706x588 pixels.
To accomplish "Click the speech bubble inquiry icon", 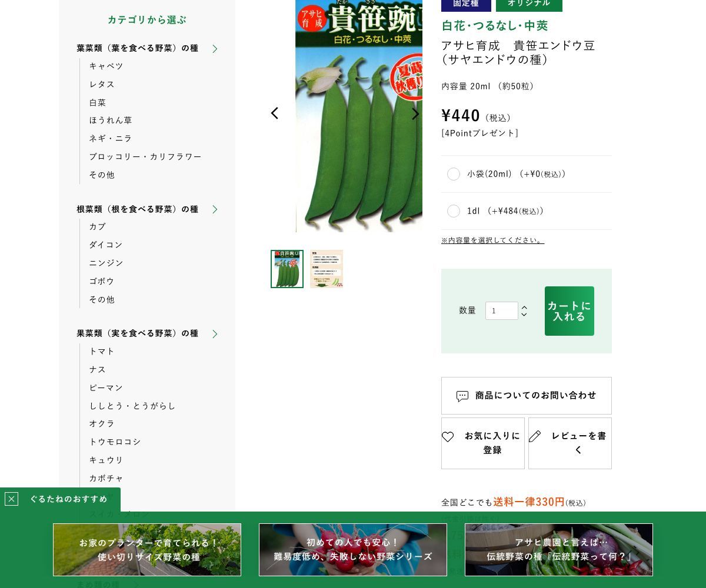I will [x=462, y=396].
